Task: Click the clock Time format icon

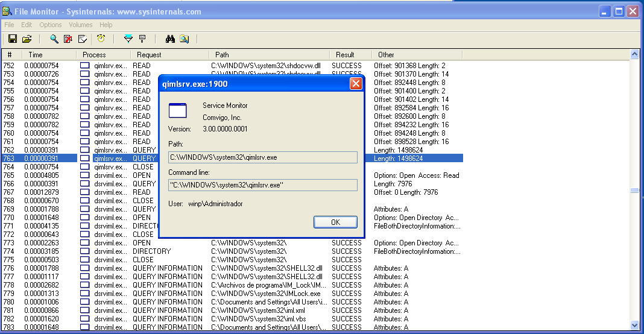Action: click(101, 39)
